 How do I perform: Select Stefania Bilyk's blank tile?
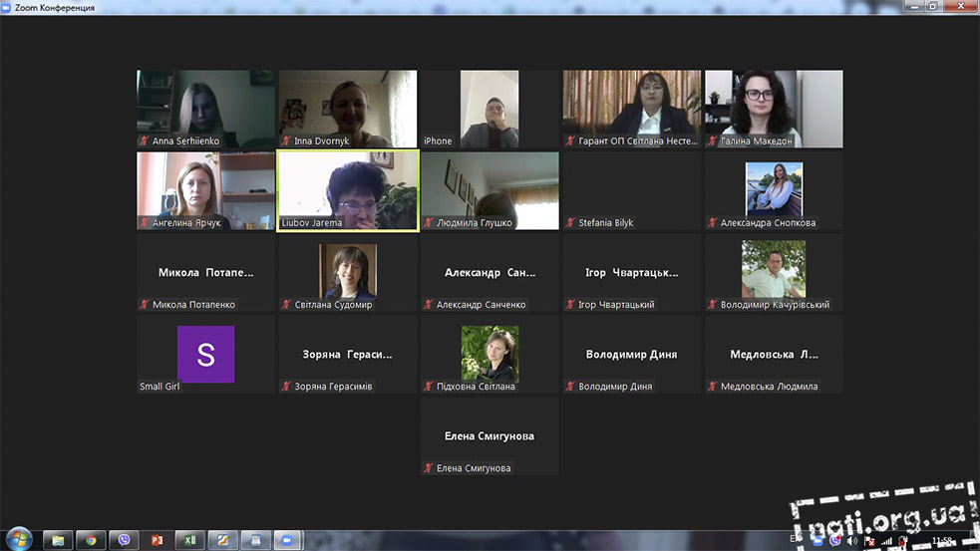point(632,190)
